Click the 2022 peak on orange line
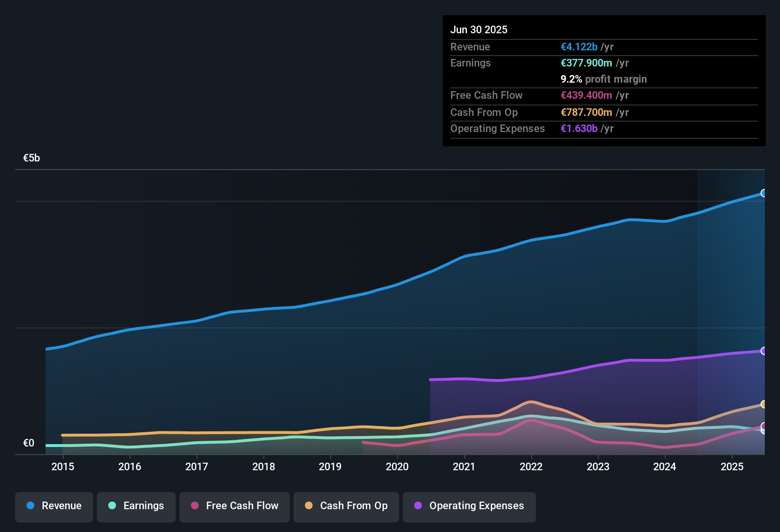 532,401
